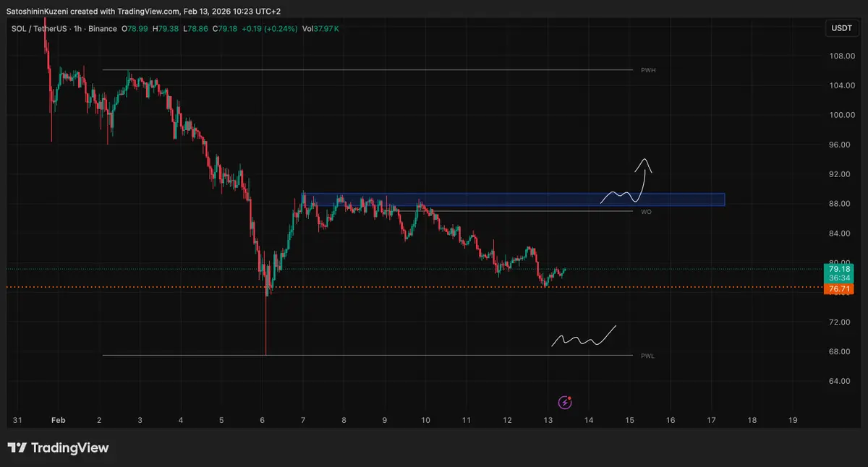Click the PWH line label

pyautogui.click(x=648, y=70)
